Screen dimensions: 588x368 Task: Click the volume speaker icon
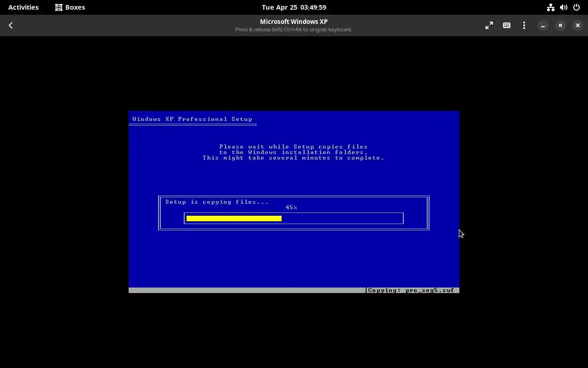click(x=564, y=7)
